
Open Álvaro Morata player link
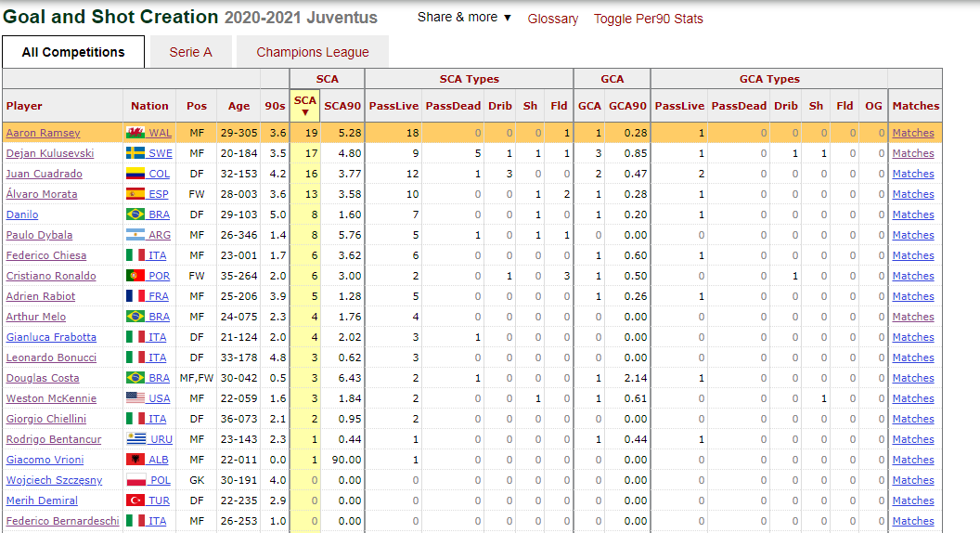click(42, 194)
